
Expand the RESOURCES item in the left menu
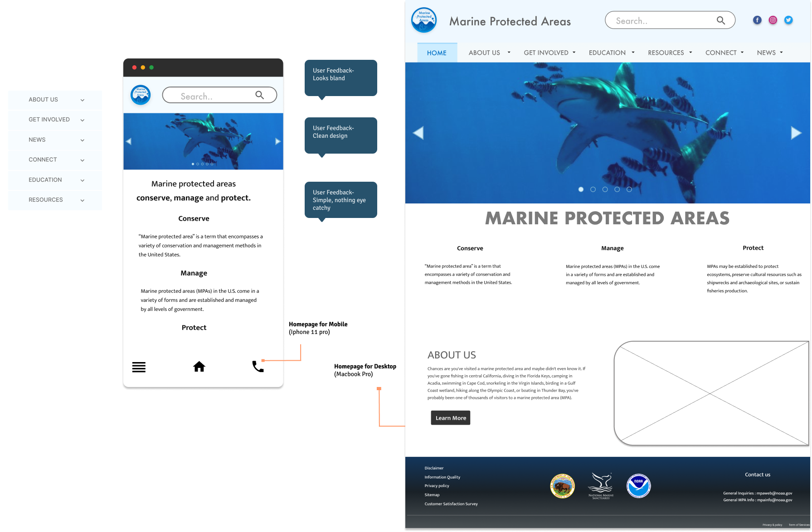tap(55, 200)
